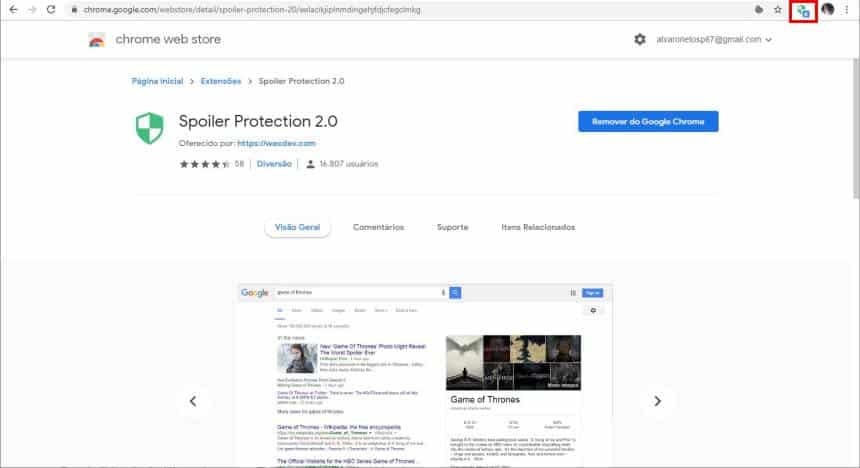Select the Visão Geral tab
Image resolution: width=860 pixels, height=468 pixels.
point(297,227)
